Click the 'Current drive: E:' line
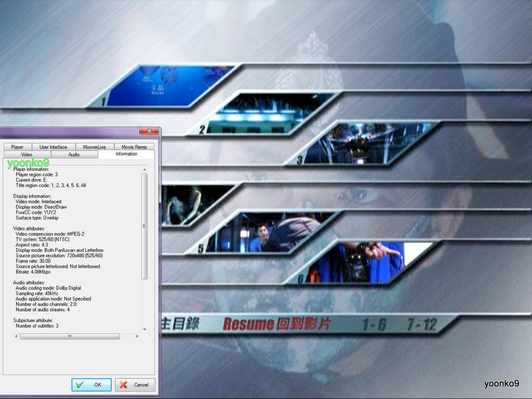This screenshot has width=532, height=399. (32, 180)
